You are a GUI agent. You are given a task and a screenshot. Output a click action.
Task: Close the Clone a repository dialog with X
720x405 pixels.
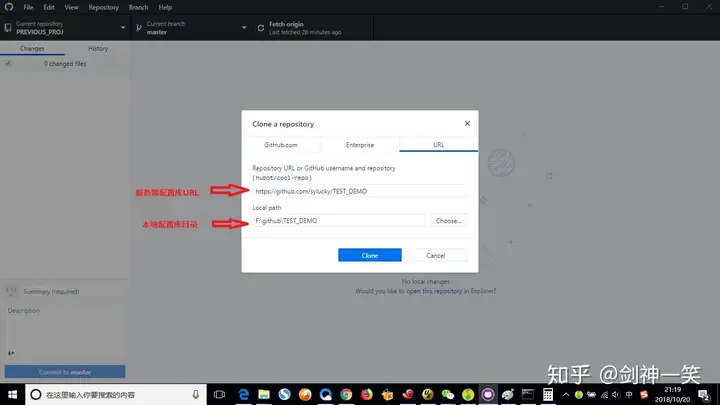click(x=467, y=124)
